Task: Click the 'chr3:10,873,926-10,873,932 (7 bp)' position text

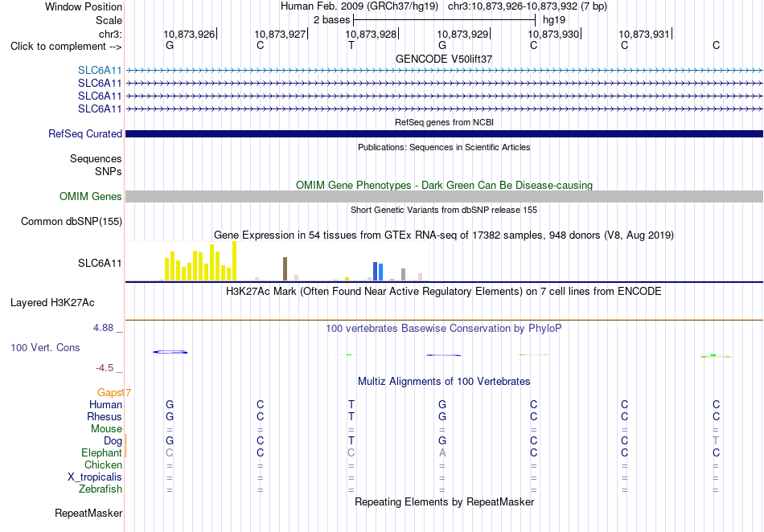Action: 528,6
